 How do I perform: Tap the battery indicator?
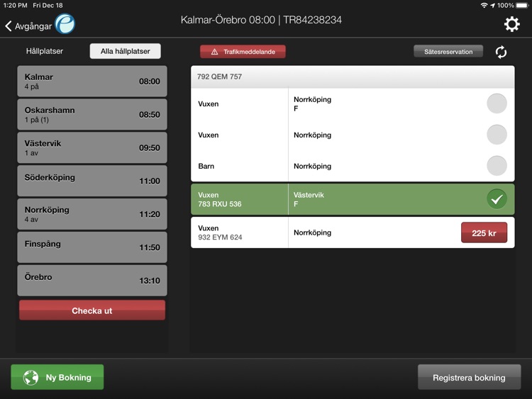522,6
